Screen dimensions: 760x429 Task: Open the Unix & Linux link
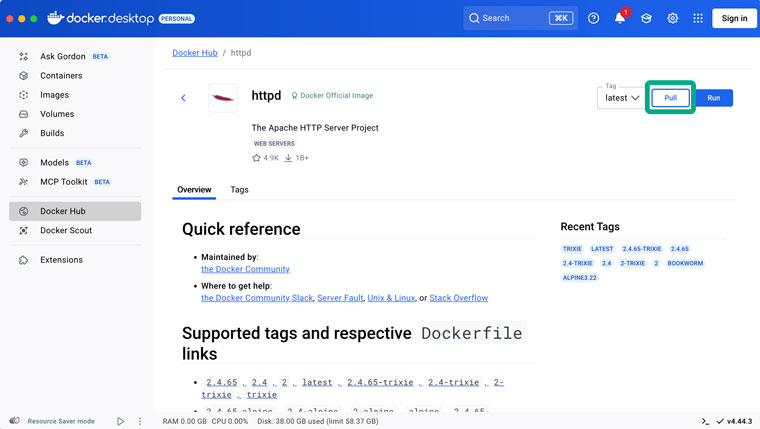[x=391, y=298]
